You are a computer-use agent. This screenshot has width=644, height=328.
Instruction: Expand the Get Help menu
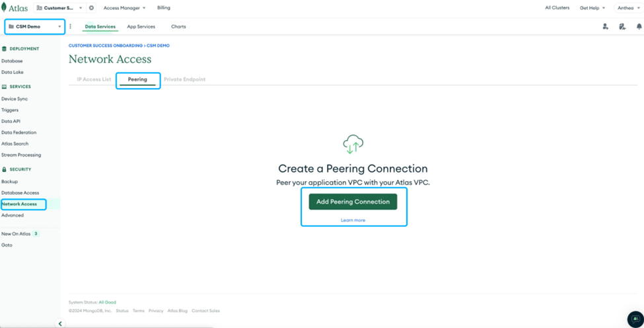pos(592,8)
